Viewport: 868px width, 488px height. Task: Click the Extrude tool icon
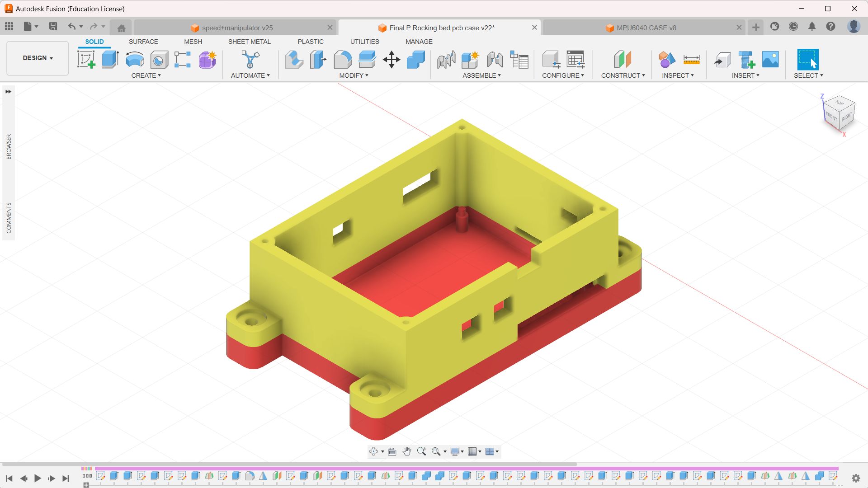coord(110,60)
